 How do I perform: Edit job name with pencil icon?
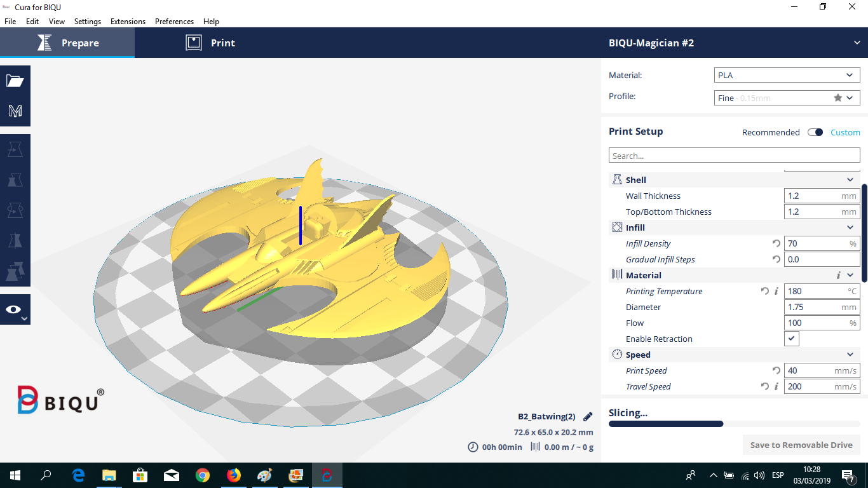coord(588,417)
